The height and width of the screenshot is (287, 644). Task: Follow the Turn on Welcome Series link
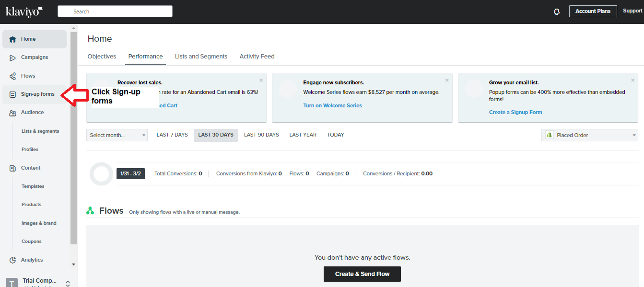click(x=332, y=105)
